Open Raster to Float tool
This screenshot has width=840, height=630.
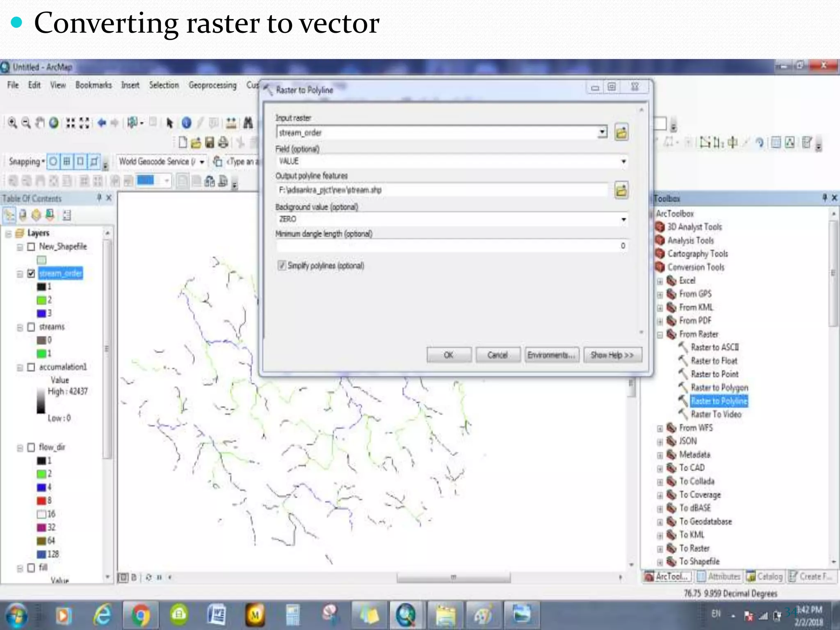pyautogui.click(x=714, y=361)
